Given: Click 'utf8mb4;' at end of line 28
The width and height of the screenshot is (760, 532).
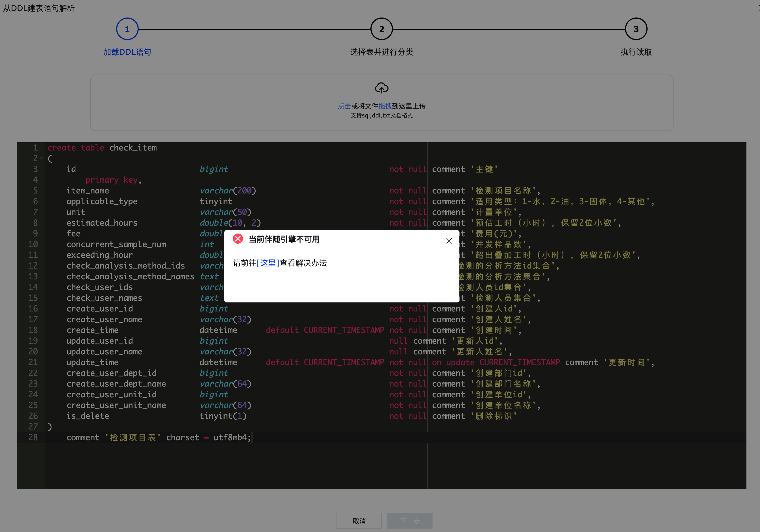Looking at the screenshot, I should 232,437.
